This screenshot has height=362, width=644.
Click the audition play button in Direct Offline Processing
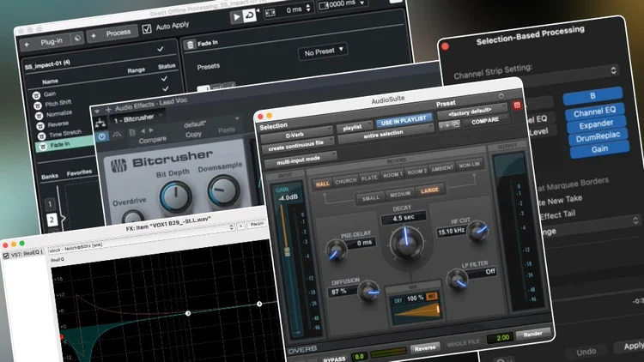pos(236,17)
